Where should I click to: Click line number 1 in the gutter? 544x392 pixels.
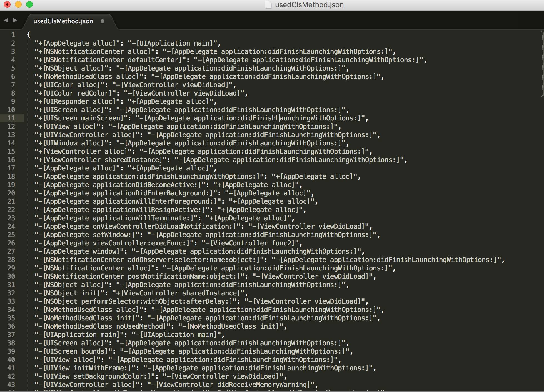point(13,35)
